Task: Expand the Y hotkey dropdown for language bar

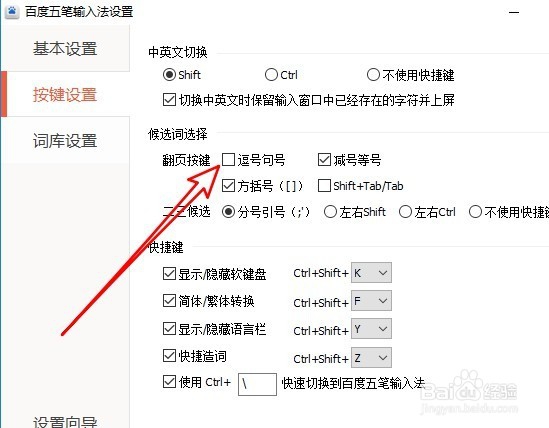Action: 371,329
